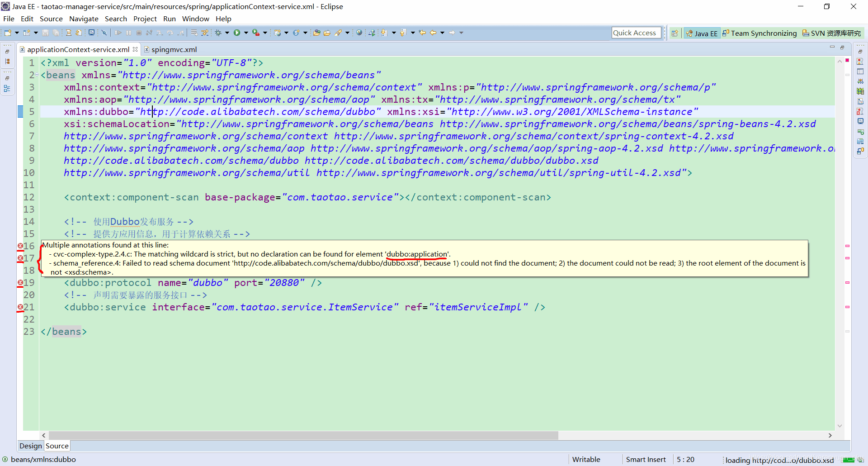Click the Open Type folder icon

[316, 33]
